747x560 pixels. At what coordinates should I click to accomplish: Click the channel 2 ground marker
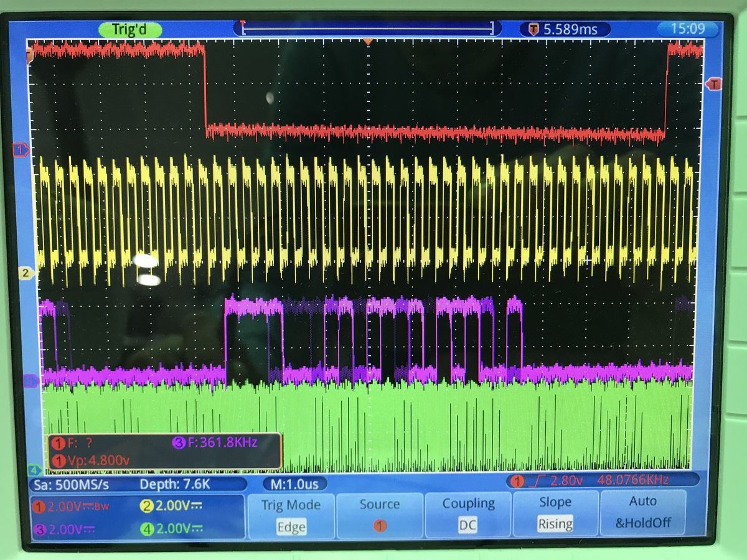coord(26,273)
